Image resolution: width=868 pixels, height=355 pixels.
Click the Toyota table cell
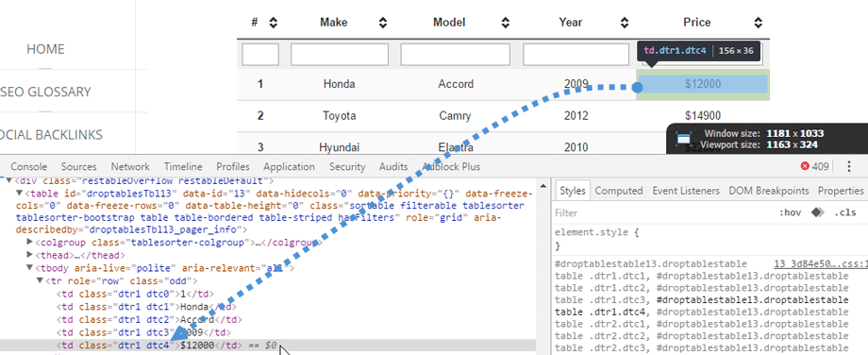tap(339, 116)
